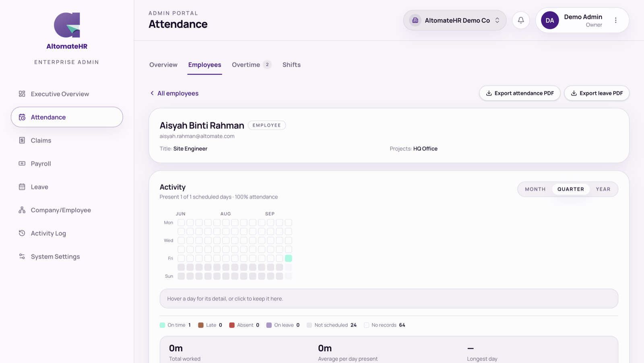This screenshot has height=363, width=644.
Task: Switch activity range to Year
Action: pyautogui.click(x=603, y=189)
